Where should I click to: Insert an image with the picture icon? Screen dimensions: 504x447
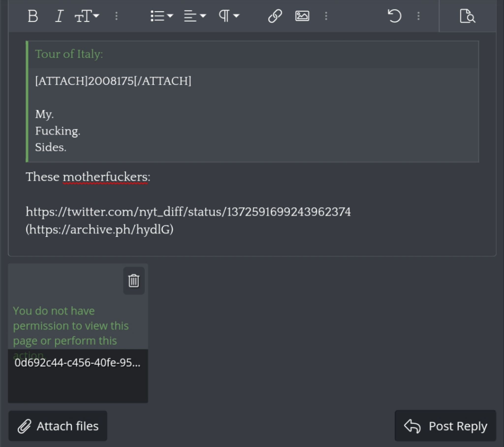pos(302,16)
